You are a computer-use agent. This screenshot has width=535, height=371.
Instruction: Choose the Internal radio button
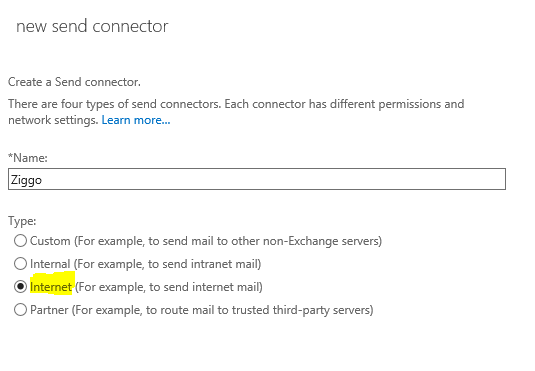20,263
